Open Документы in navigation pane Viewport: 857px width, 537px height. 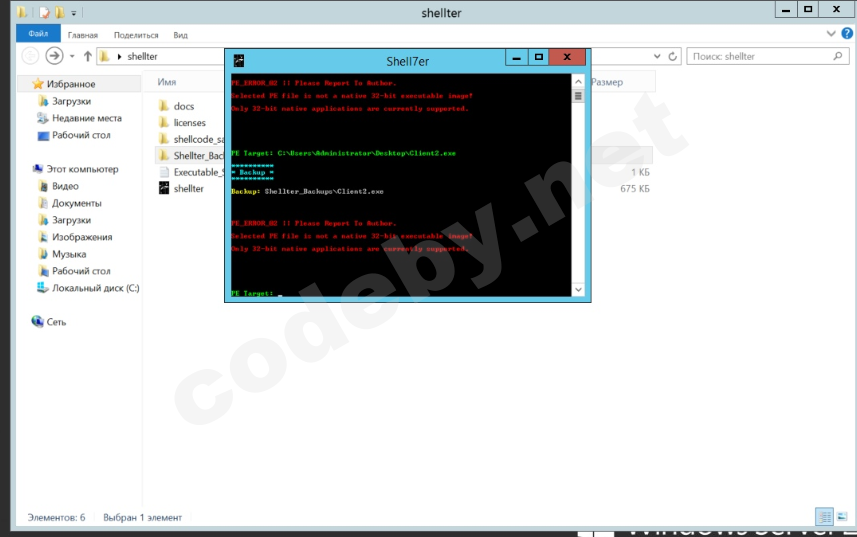pyautogui.click(x=77, y=203)
